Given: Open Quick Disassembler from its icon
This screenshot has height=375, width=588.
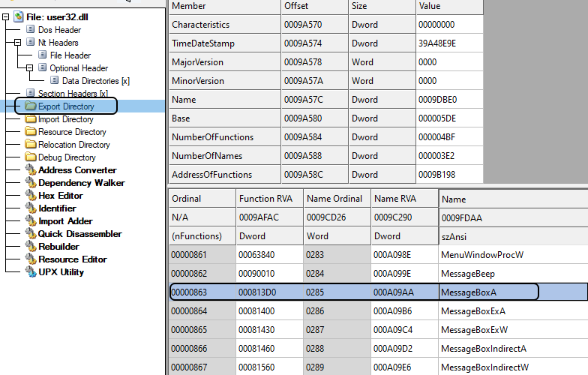Looking at the screenshot, I should tap(31, 234).
